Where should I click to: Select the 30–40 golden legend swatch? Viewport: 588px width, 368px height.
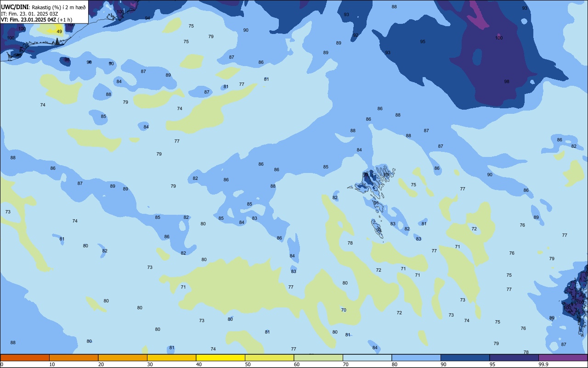tap(171, 357)
